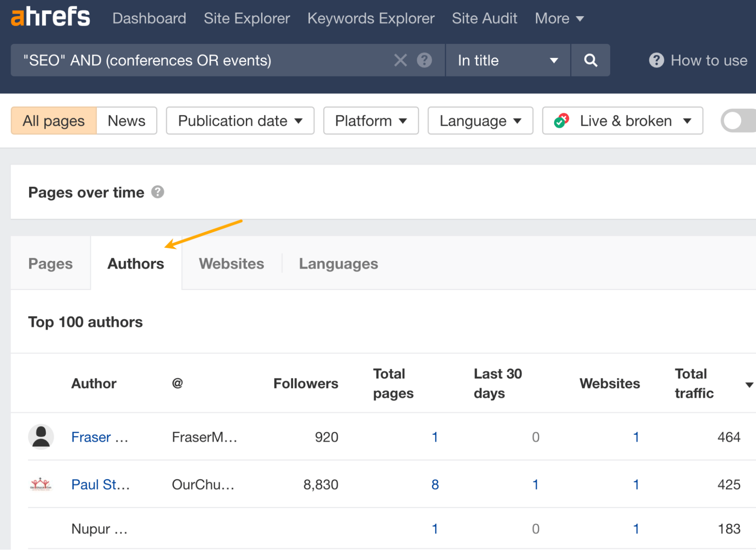Expand the Platform filter dropdown
This screenshot has width=756, height=550.
tap(370, 121)
